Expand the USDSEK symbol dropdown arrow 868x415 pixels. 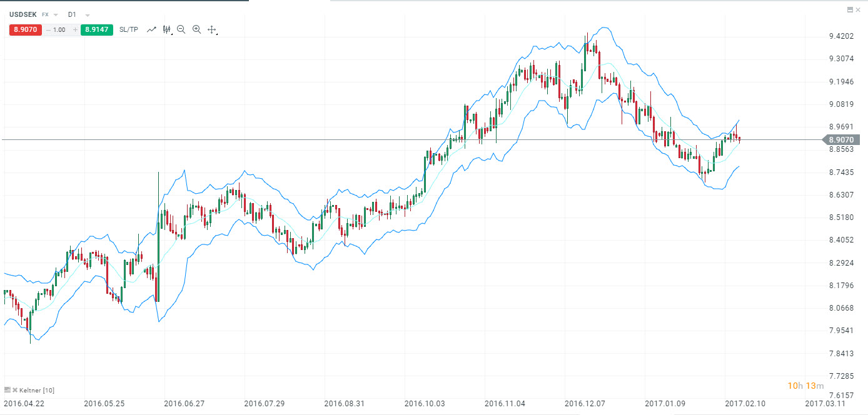56,14
